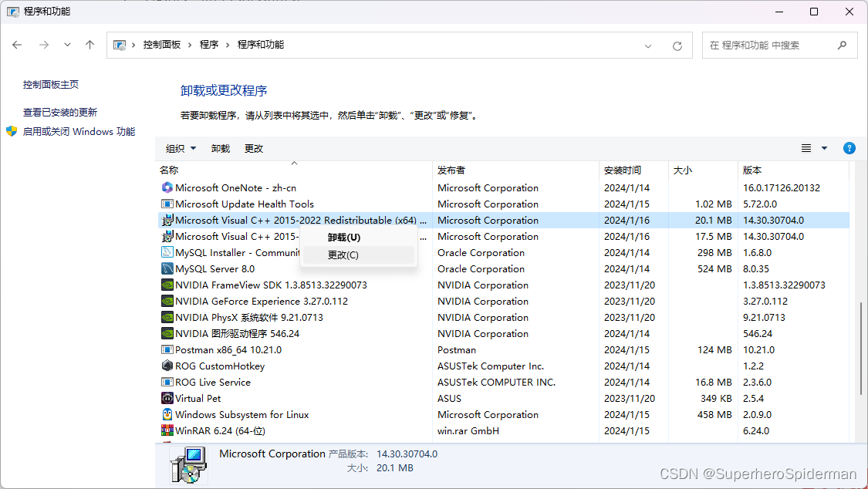
Task: Go forward with the right arrow
Action: click(x=44, y=45)
